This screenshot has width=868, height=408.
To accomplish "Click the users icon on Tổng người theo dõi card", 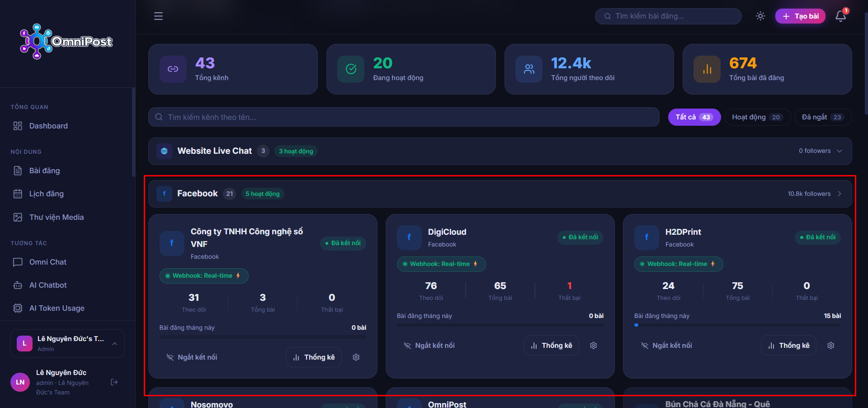I will point(529,69).
